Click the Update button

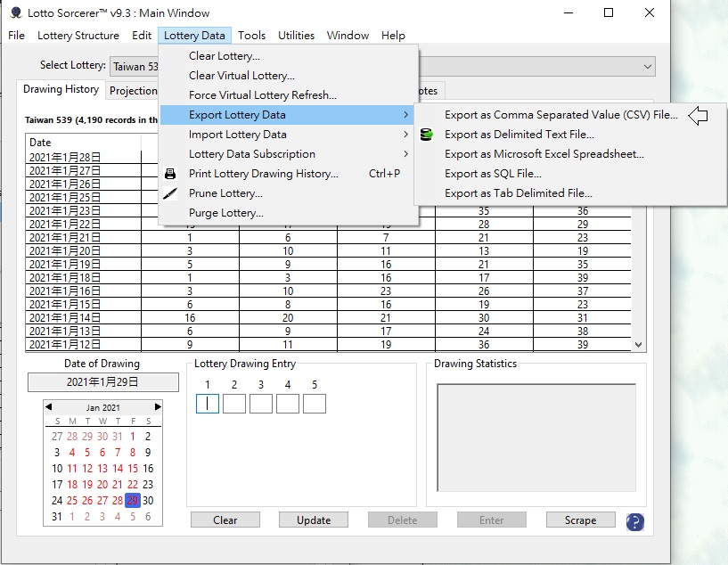[314, 520]
